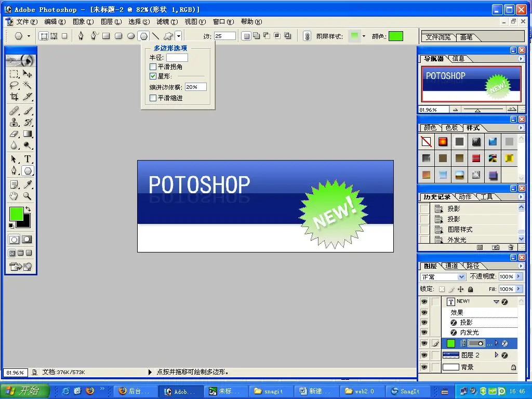The width and height of the screenshot is (532, 399).
Task: Delete current history state trash button
Action: (x=511, y=247)
